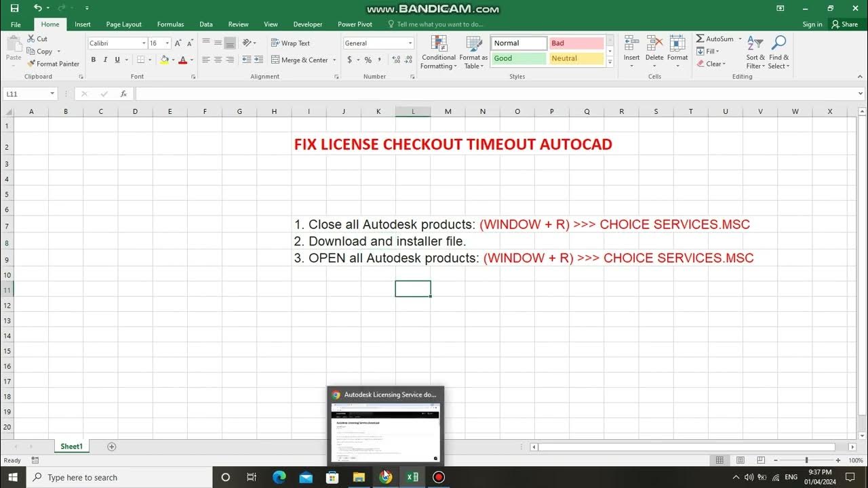Click the Zoom In plus button
The height and width of the screenshot is (488, 868).
(x=838, y=460)
